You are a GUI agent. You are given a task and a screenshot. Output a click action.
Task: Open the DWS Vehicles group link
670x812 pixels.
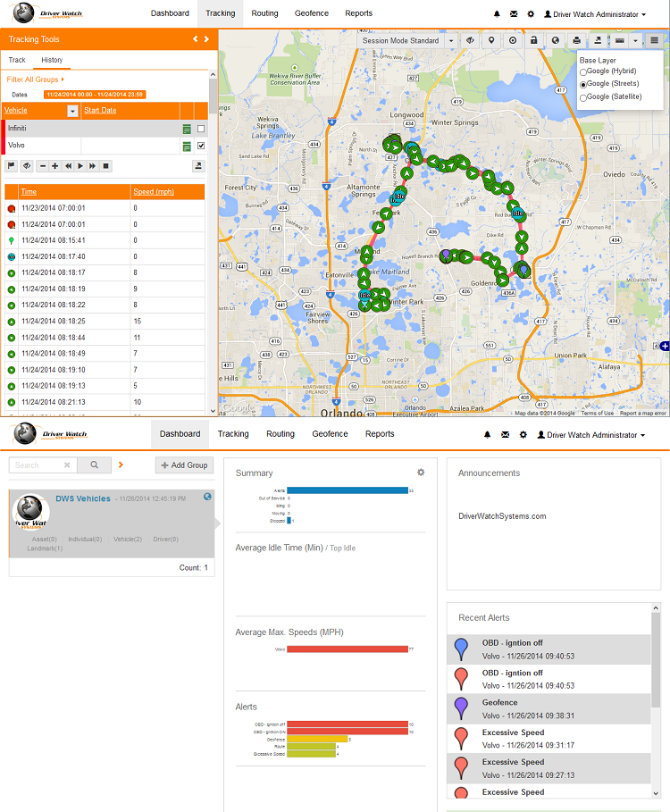tap(83, 498)
